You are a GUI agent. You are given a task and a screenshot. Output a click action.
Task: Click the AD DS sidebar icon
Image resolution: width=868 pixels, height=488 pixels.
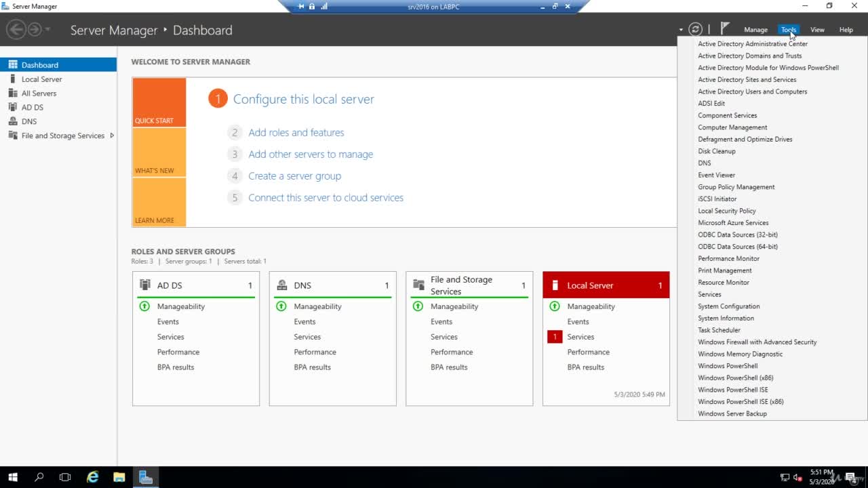click(13, 107)
